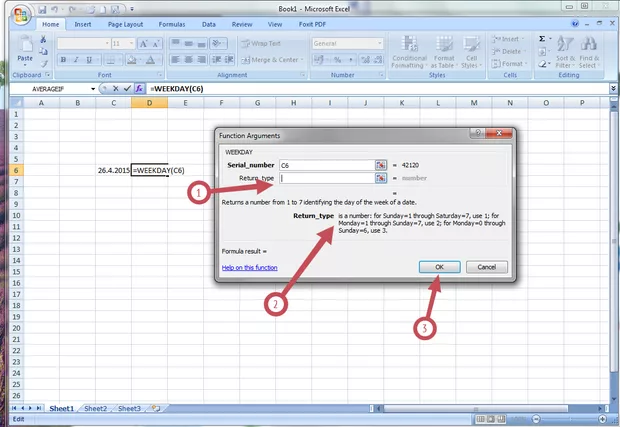
Task: Click the Increase Font Size icon
Action: (144, 43)
